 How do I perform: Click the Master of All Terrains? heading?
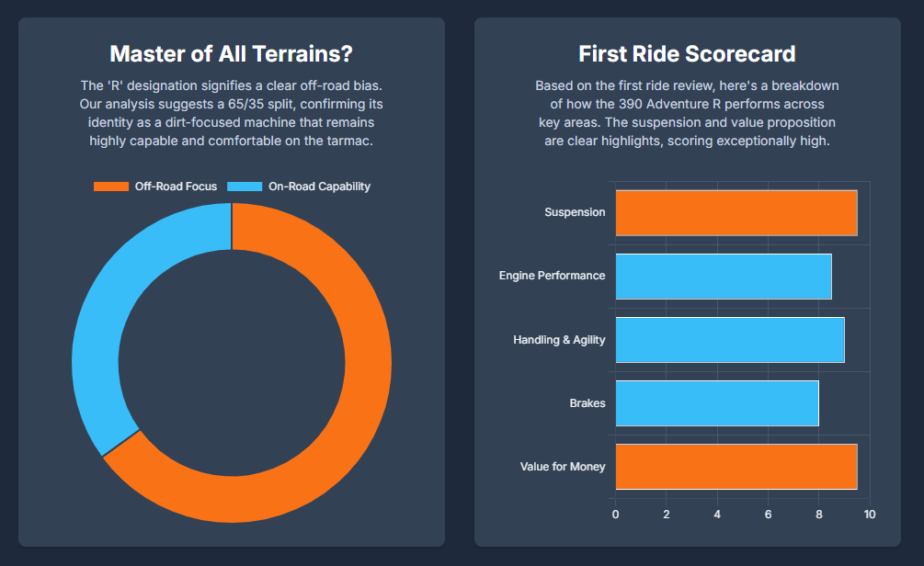click(231, 53)
